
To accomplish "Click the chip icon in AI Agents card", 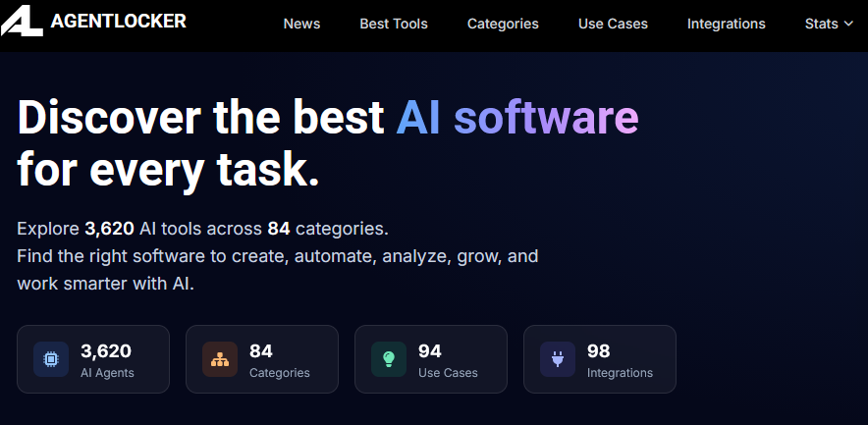I will point(51,359).
